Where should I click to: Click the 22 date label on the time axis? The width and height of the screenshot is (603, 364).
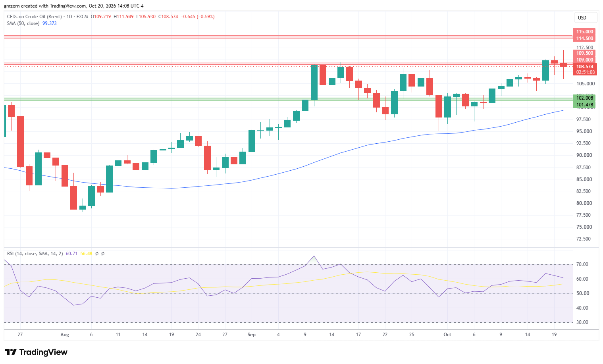(x=385, y=335)
